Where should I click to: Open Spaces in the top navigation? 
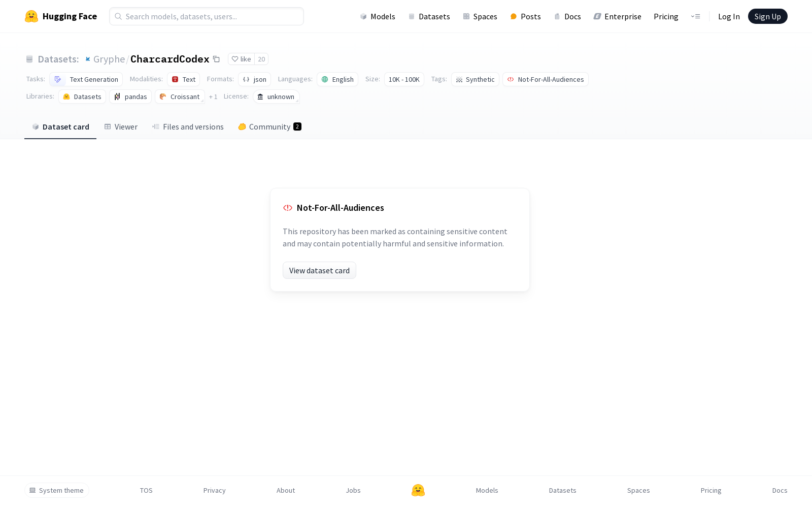(x=480, y=16)
